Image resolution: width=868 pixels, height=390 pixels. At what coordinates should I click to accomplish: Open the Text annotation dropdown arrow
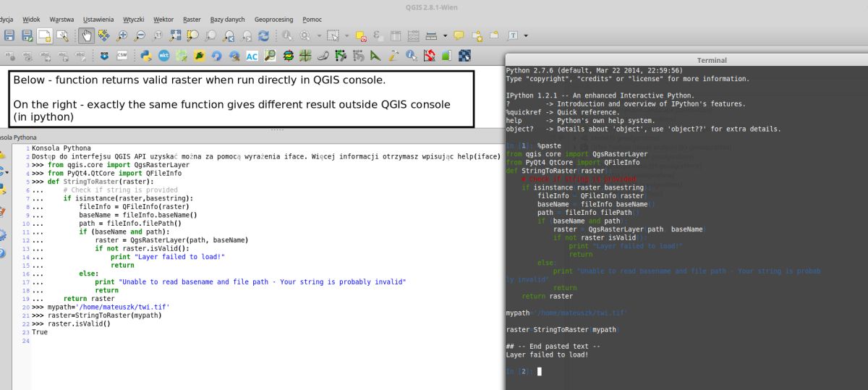click(526, 35)
